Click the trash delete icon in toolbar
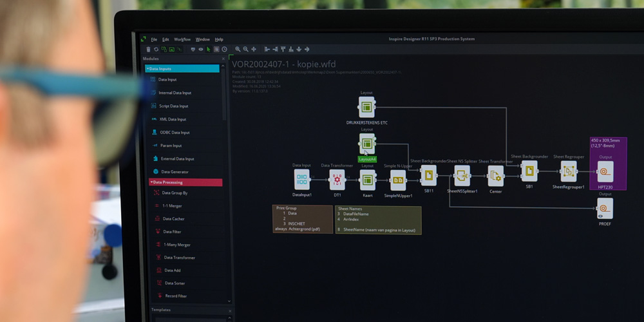The width and height of the screenshot is (644, 322). pos(148,50)
